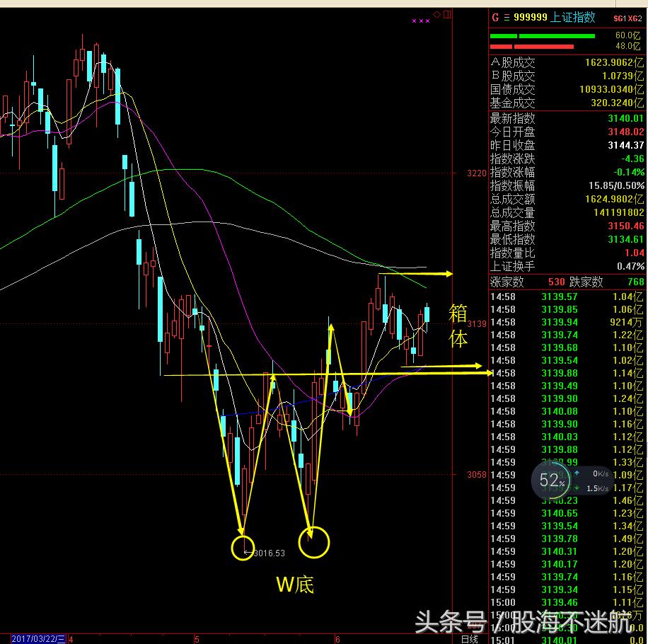Viewport: 648px width, 644px height.
Task: Select the B股成交 1.0739亿 row
Action: point(567,76)
